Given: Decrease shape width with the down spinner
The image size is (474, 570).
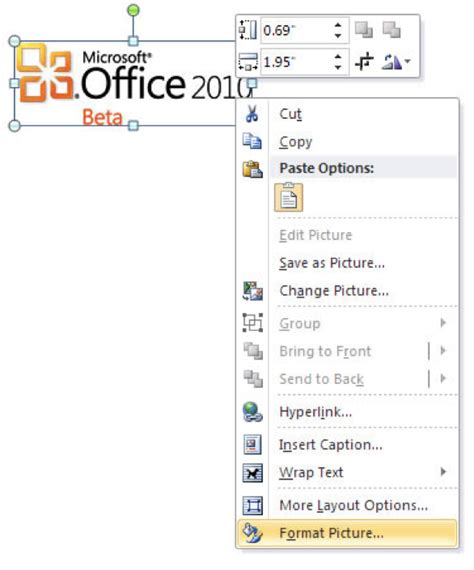Looking at the screenshot, I should point(338,67).
